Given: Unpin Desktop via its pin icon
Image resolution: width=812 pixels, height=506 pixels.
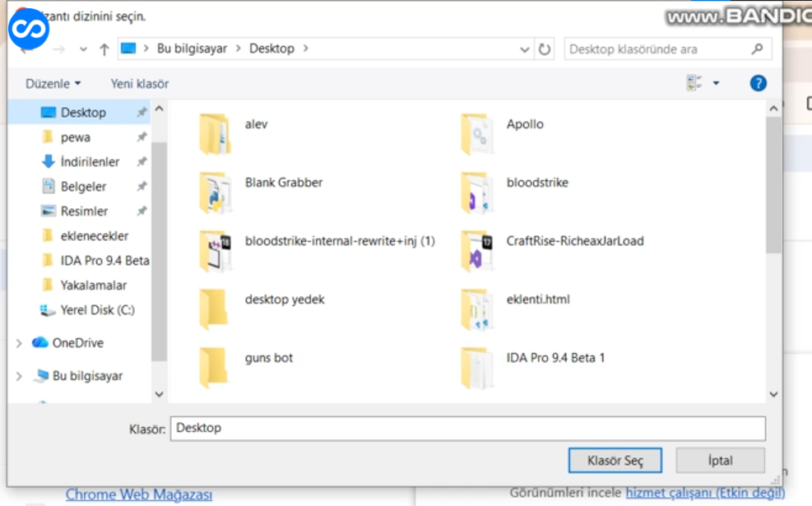Looking at the screenshot, I should coord(142,113).
